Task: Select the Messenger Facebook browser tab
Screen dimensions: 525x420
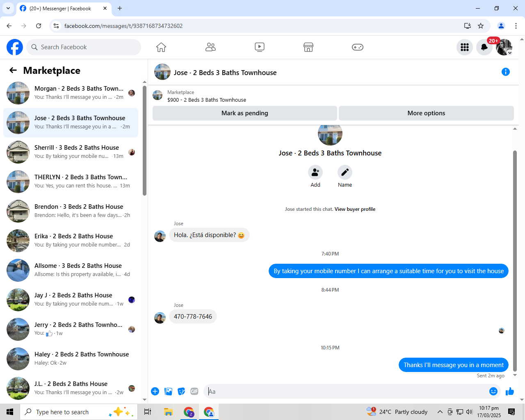Action: [64, 8]
